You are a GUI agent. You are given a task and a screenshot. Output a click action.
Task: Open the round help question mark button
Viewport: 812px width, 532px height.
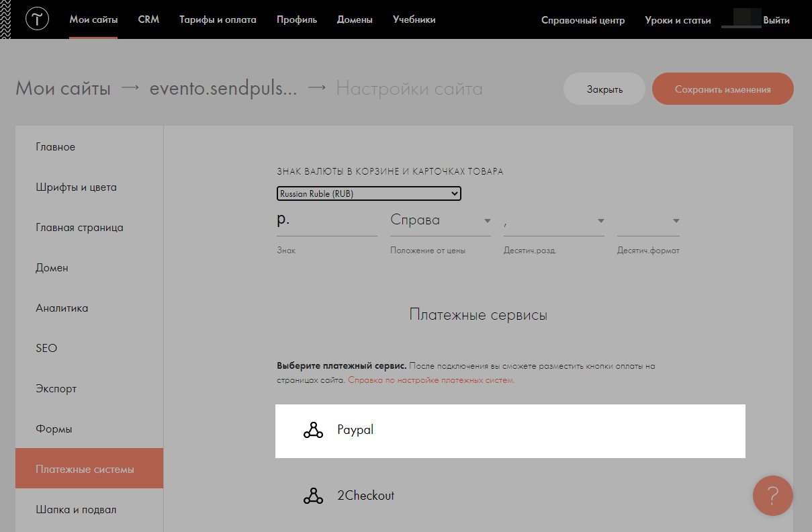click(x=772, y=496)
